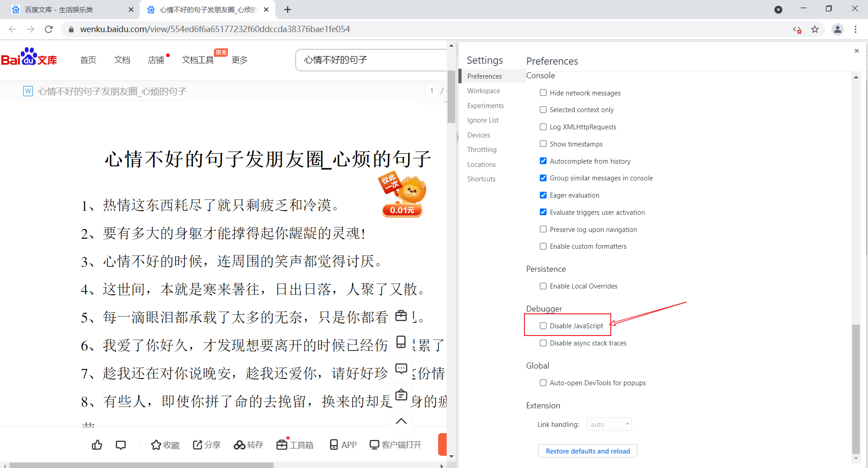Click the 心情不好的句子 search field
Image resolution: width=868 pixels, height=468 pixels.
click(x=372, y=60)
